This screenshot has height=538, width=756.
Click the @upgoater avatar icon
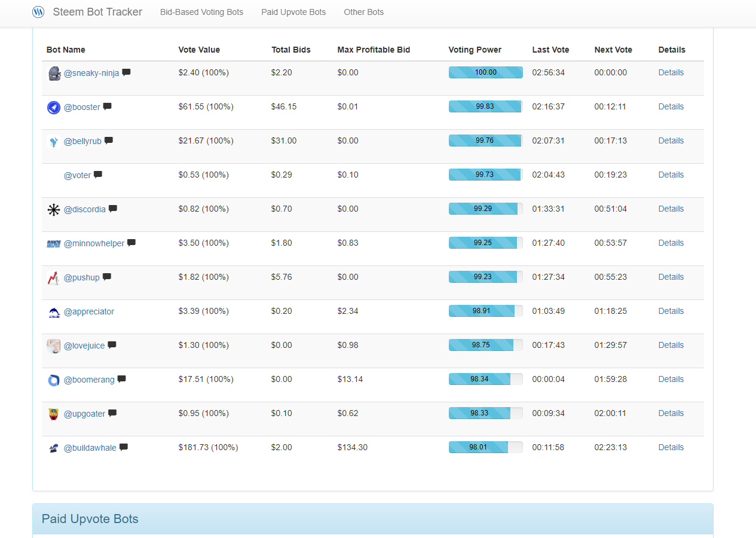click(54, 414)
